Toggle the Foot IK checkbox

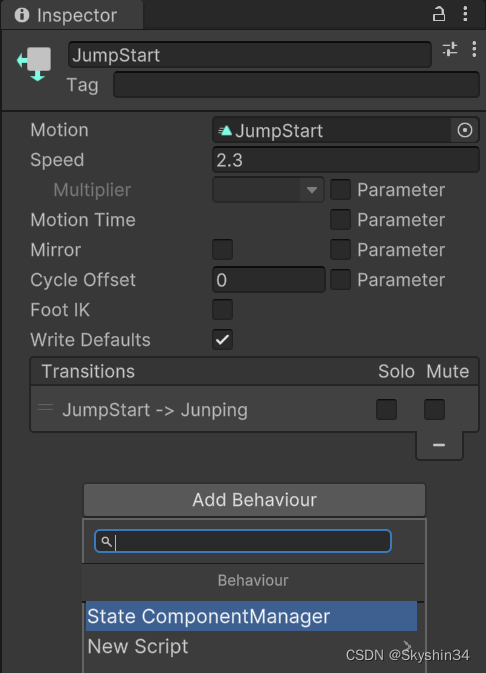[222, 309]
